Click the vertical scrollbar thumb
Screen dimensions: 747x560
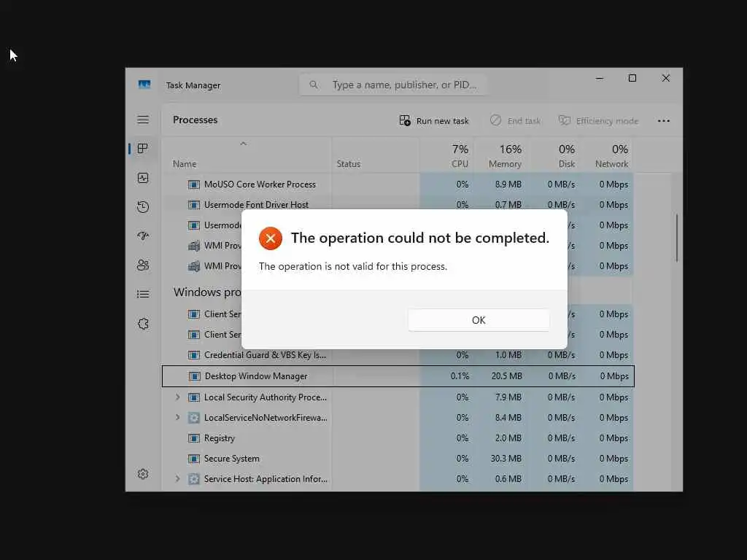pos(676,238)
